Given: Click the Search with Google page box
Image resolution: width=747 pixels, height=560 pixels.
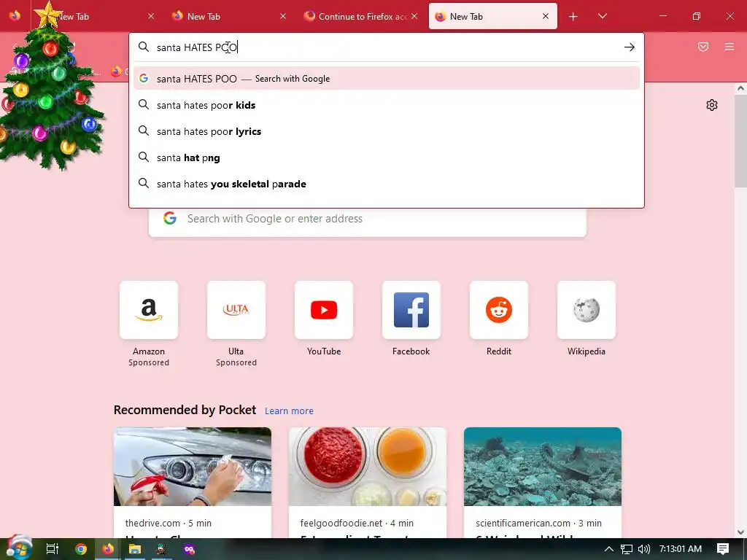Looking at the screenshot, I should [368, 219].
